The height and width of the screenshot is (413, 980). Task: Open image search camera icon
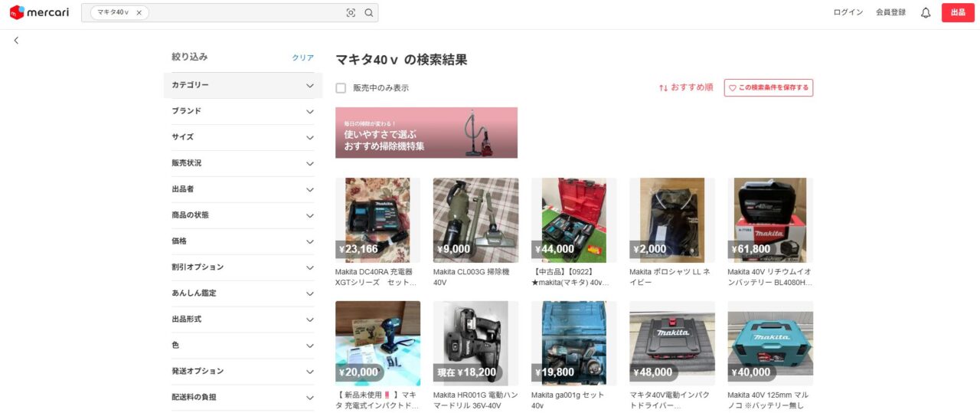click(351, 13)
